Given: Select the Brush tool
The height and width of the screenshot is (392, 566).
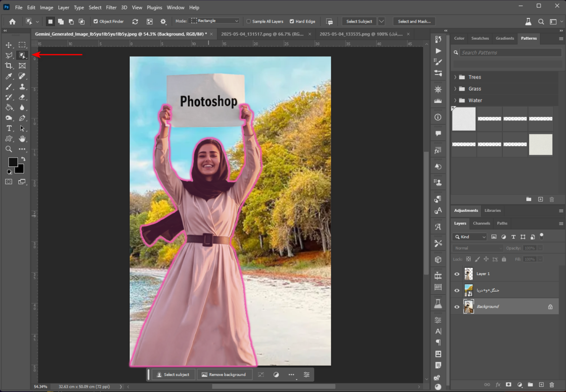Looking at the screenshot, I should [8, 87].
